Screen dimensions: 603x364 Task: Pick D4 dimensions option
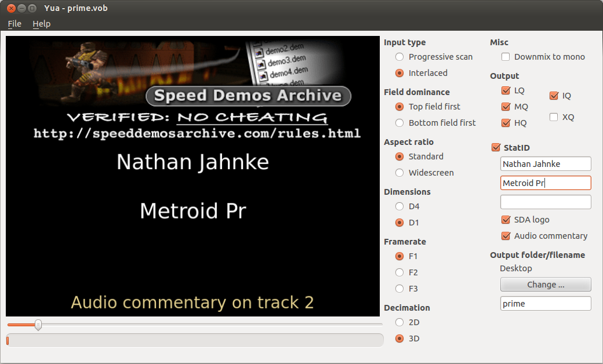(399, 207)
